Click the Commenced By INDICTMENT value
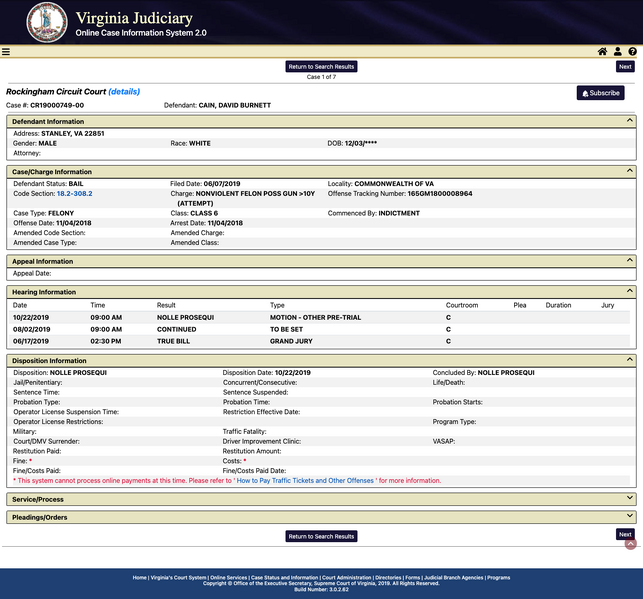The width and height of the screenshot is (643, 599). point(399,213)
